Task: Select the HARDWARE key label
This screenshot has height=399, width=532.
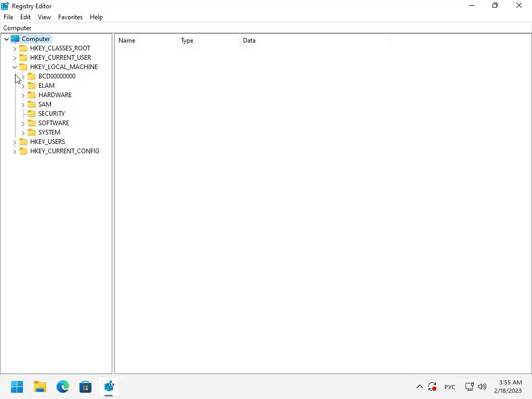Action: click(x=55, y=95)
